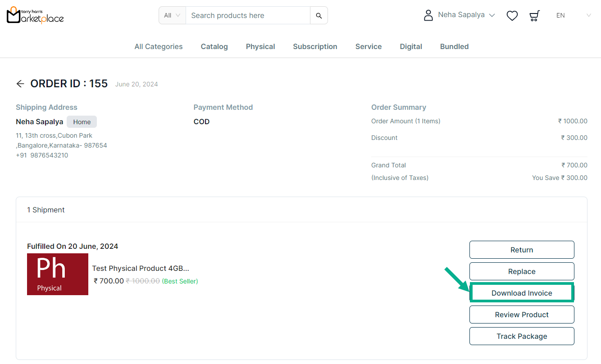Open the Neha Sapalya account dropdown

point(466,15)
